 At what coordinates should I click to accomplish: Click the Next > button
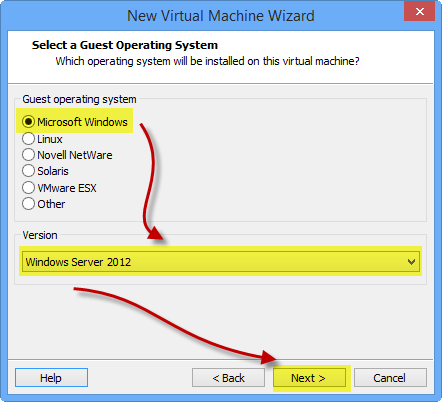[x=309, y=378]
